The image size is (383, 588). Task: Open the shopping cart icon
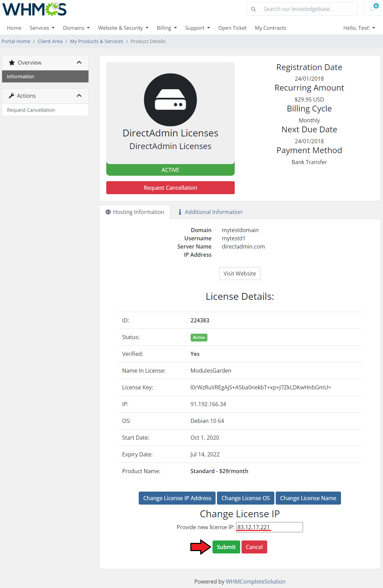tap(372, 9)
